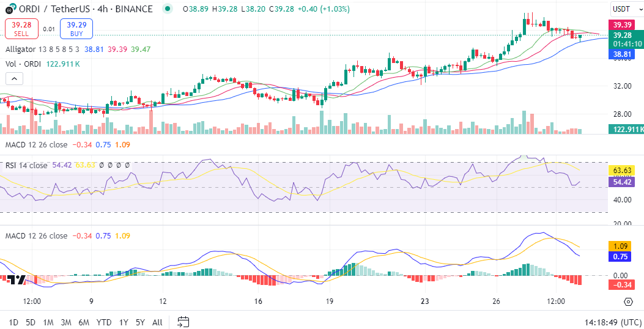This screenshot has height=329, width=644.
Task: Open the USDT currency dropdown
Action: click(x=627, y=9)
